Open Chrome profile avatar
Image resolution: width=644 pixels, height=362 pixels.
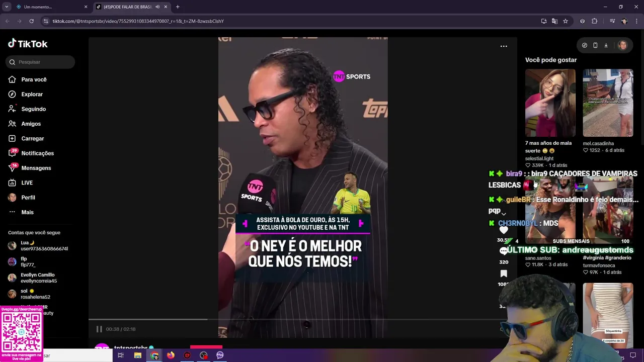(624, 21)
